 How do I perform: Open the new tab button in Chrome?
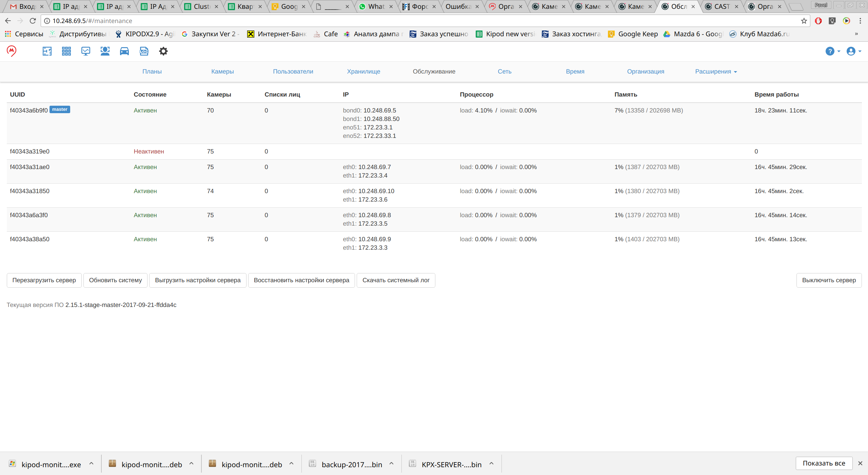pyautogui.click(x=796, y=6)
